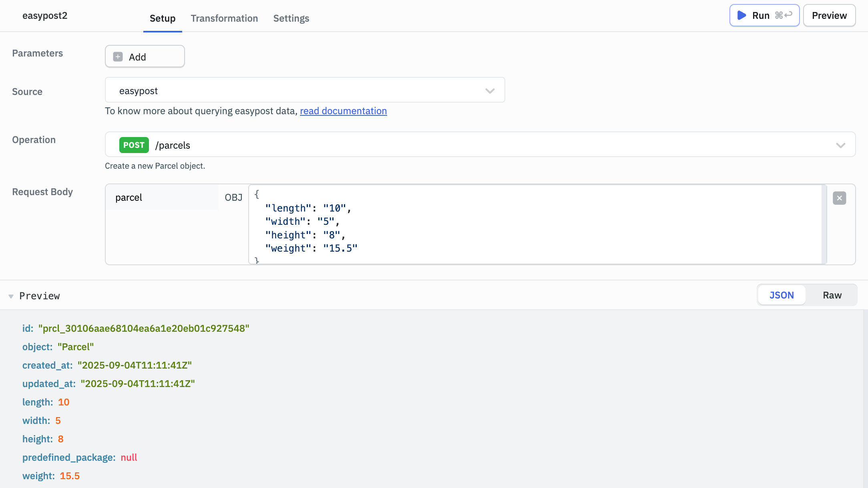Open the easypost Source dropdown
The width and height of the screenshot is (868, 488).
(304, 90)
